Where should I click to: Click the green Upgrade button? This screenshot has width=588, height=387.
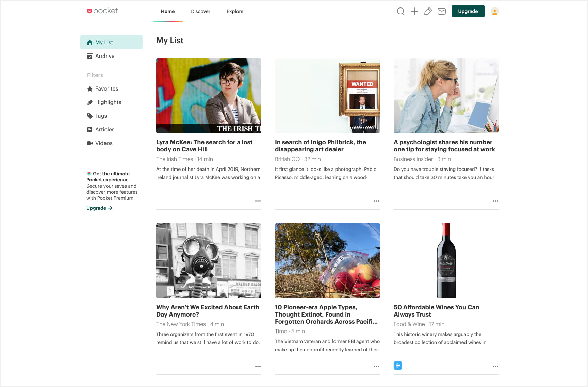[468, 11]
